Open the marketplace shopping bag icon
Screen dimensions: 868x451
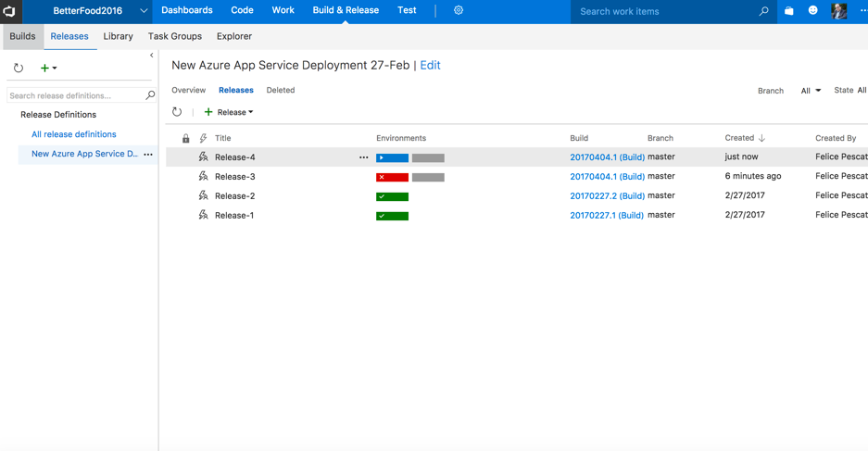point(789,10)
